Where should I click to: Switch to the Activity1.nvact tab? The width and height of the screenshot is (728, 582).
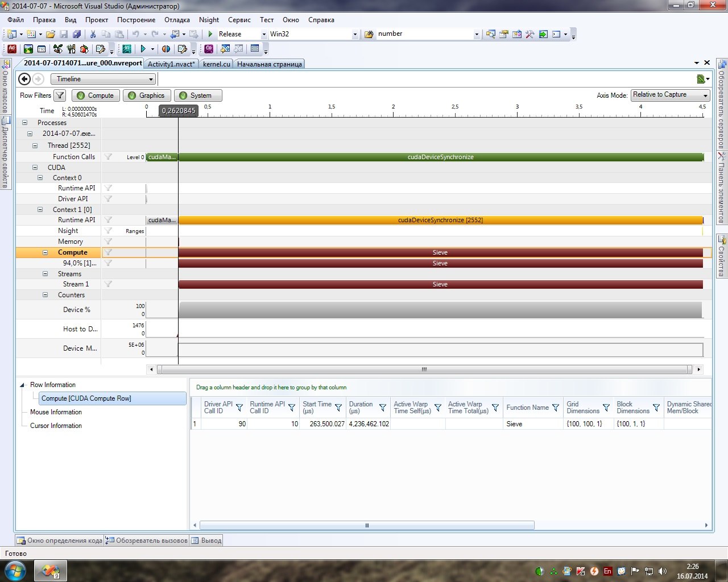pyautogui.click(x=171, y=64)
